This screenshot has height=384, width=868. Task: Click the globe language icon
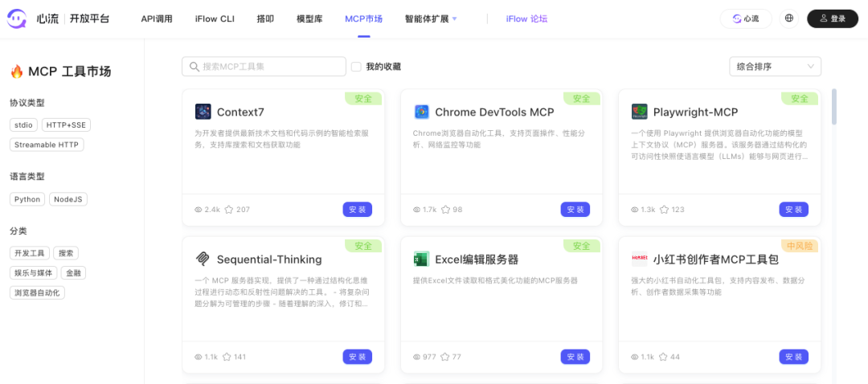789,18
